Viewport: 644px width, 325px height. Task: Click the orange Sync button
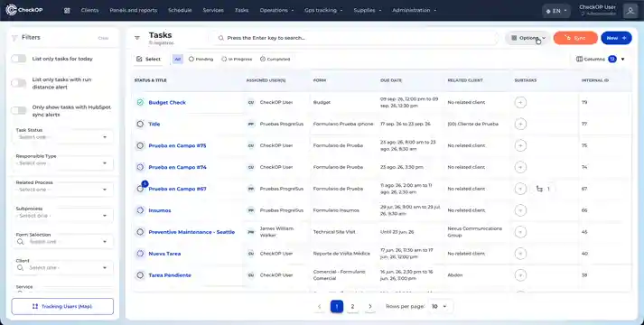click(575, 38)
